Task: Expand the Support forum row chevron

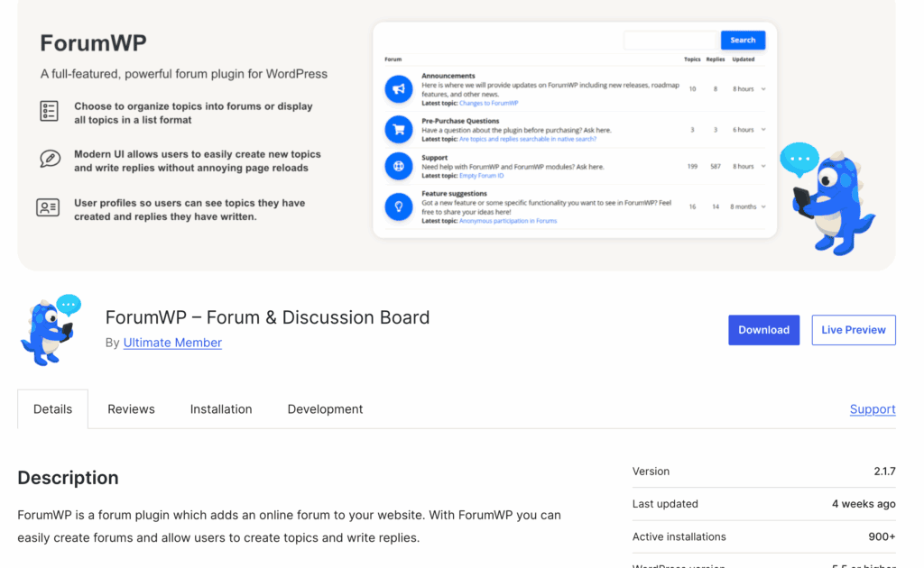Action: click(763, 166)
